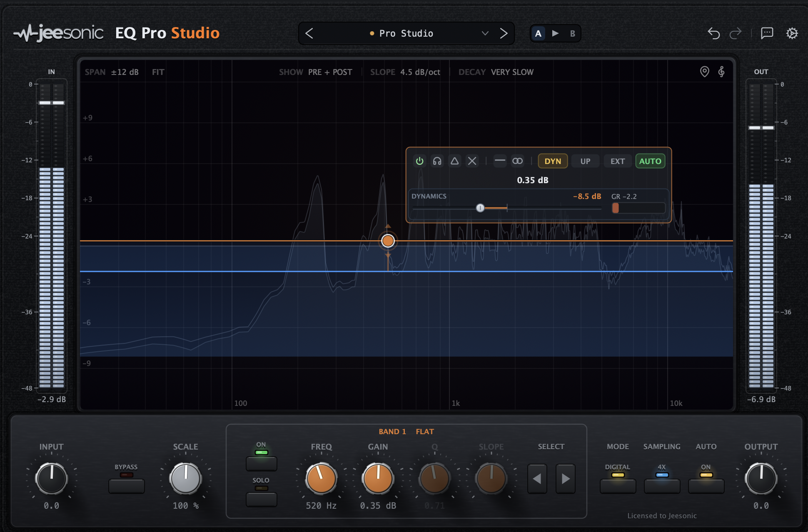Click the FLAT band type label
This screenshot has height=532, width=808.
click(424, 432)
